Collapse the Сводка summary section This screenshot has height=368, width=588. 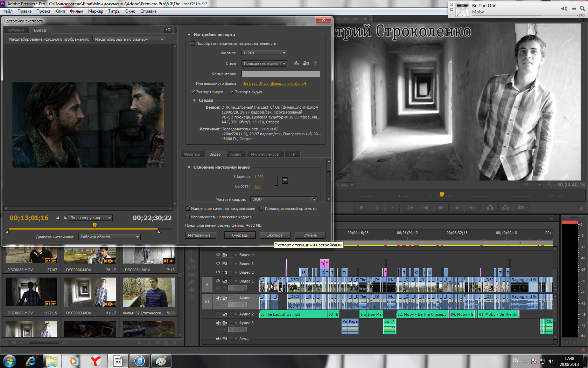[194, 100]
